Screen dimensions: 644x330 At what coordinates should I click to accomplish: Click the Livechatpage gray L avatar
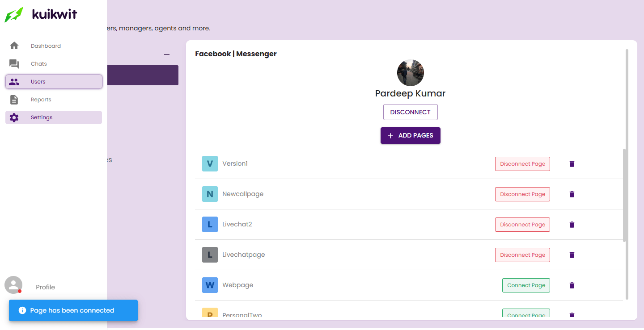pyautogui.click(x=210, y=255)
